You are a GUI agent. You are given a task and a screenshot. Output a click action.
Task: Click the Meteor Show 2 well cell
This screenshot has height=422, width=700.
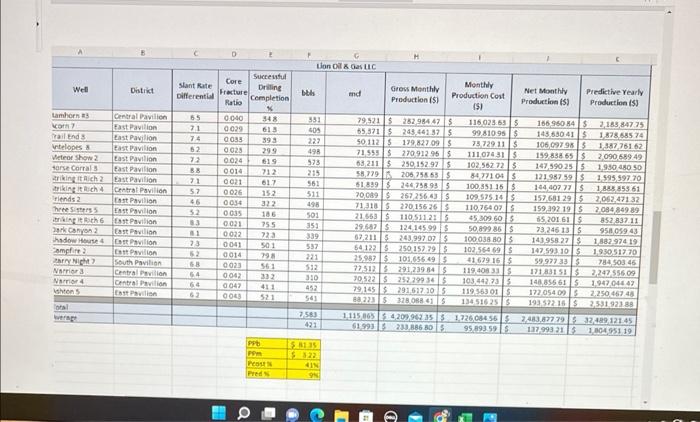(x=83, y=158)
